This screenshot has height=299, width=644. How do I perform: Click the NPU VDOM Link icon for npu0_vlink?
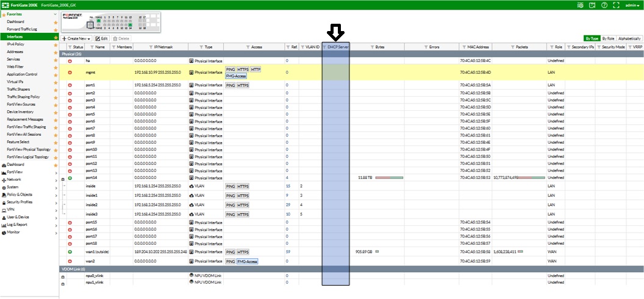pyautogui.click(x=191, y=275)
